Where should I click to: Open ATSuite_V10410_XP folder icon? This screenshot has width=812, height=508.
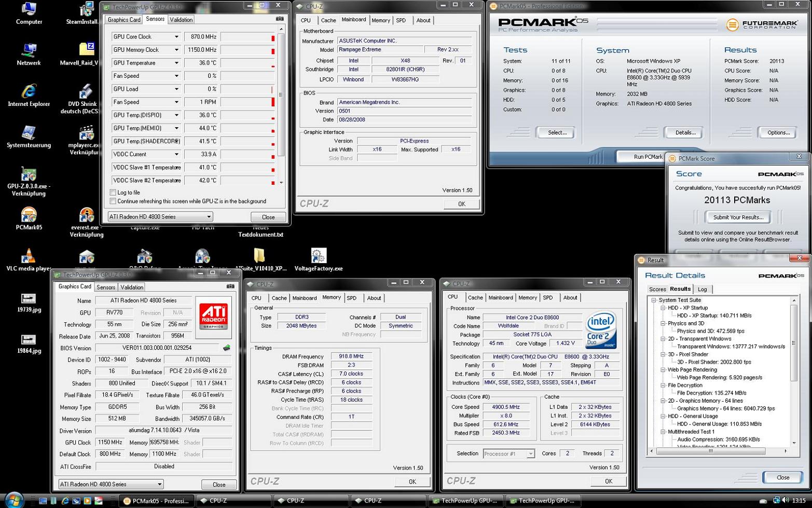(x=260, y=259)
